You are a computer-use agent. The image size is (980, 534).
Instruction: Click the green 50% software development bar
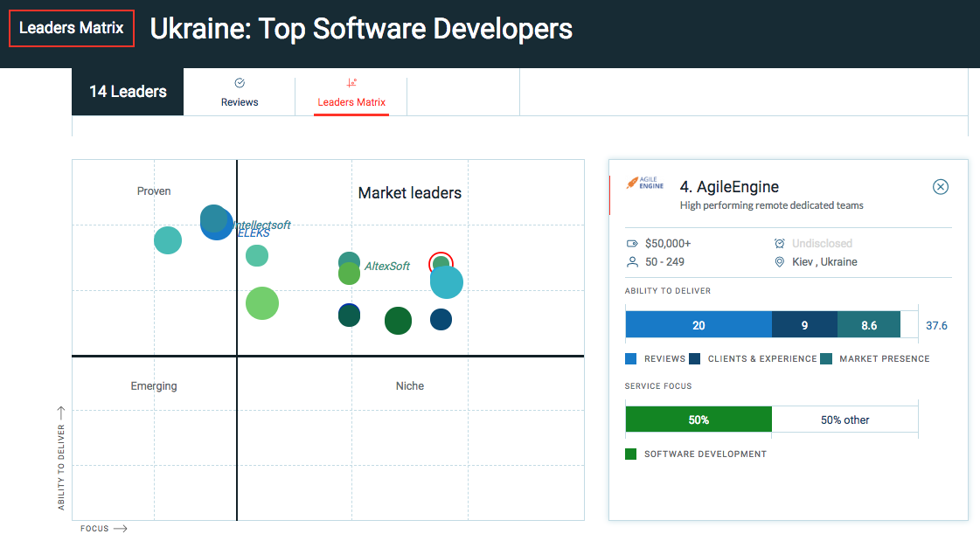(x=699, y=420)
